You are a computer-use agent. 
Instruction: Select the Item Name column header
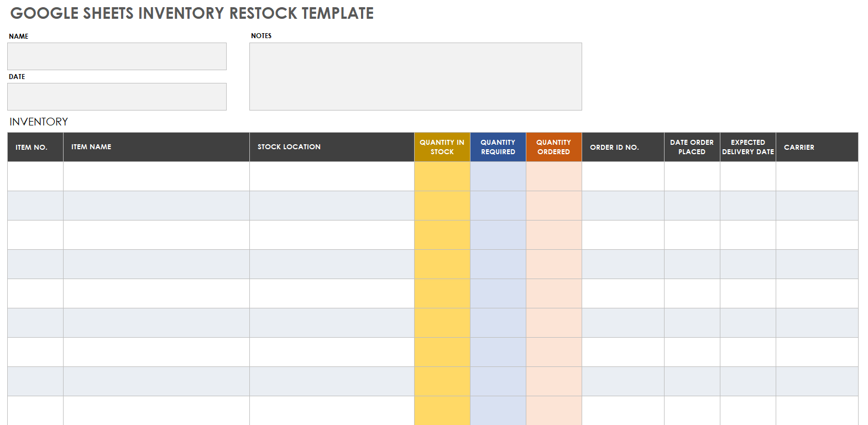156,147
